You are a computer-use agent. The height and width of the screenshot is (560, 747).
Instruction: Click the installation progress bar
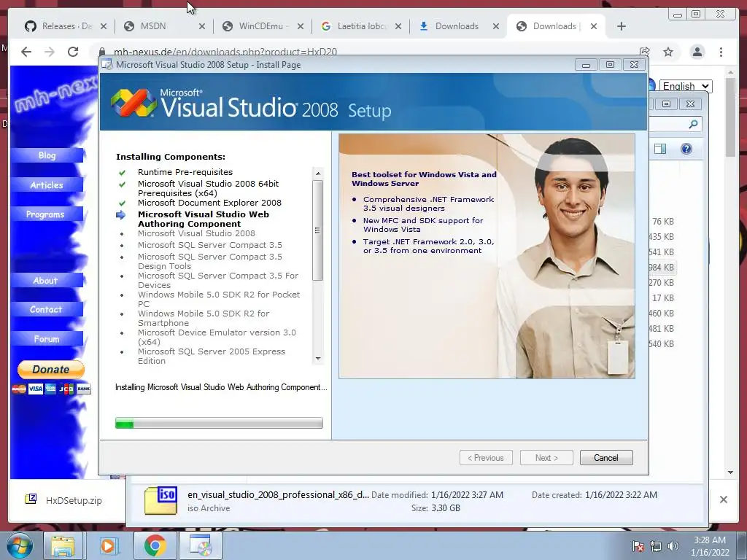tap(219, 423)
